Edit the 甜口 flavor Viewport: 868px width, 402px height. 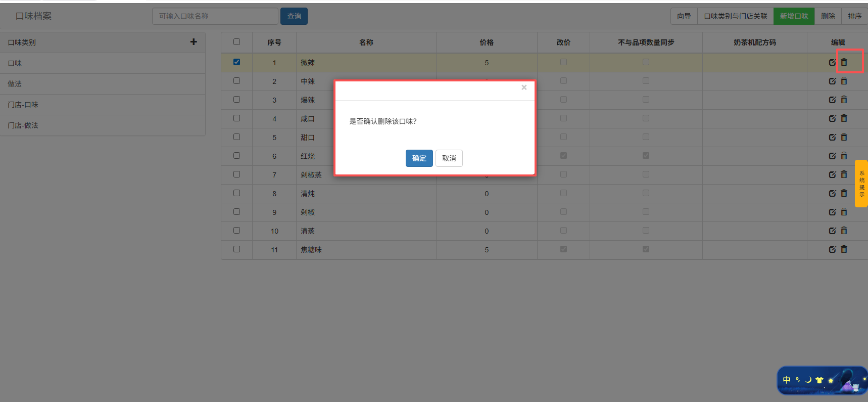tap(832, 138)
